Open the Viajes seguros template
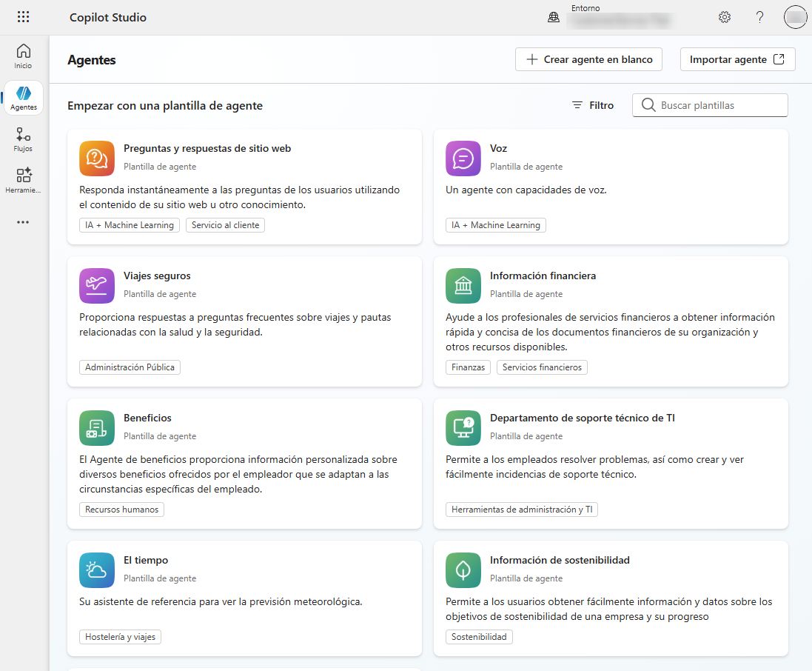Image resolution: width=812 pixels, height=671 pixels. coord(157,276)
